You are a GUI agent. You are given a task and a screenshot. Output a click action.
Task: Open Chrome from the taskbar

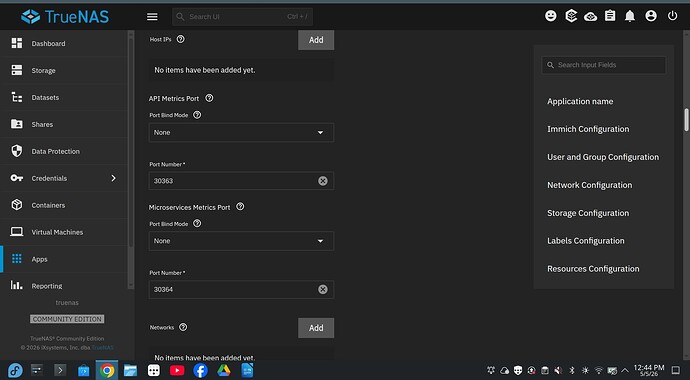107,370
